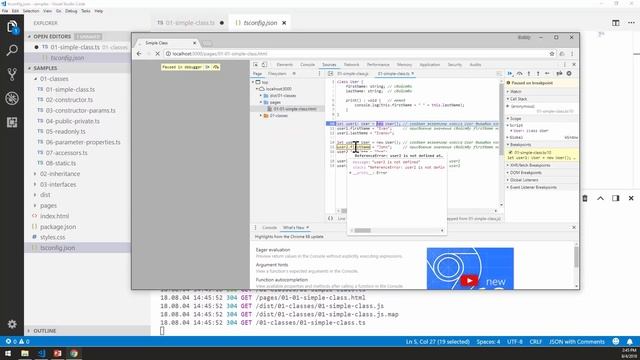Screen dimensions: 640x360
Task: Open feedback smiley in the status bar
Action: tap(616, 342)
